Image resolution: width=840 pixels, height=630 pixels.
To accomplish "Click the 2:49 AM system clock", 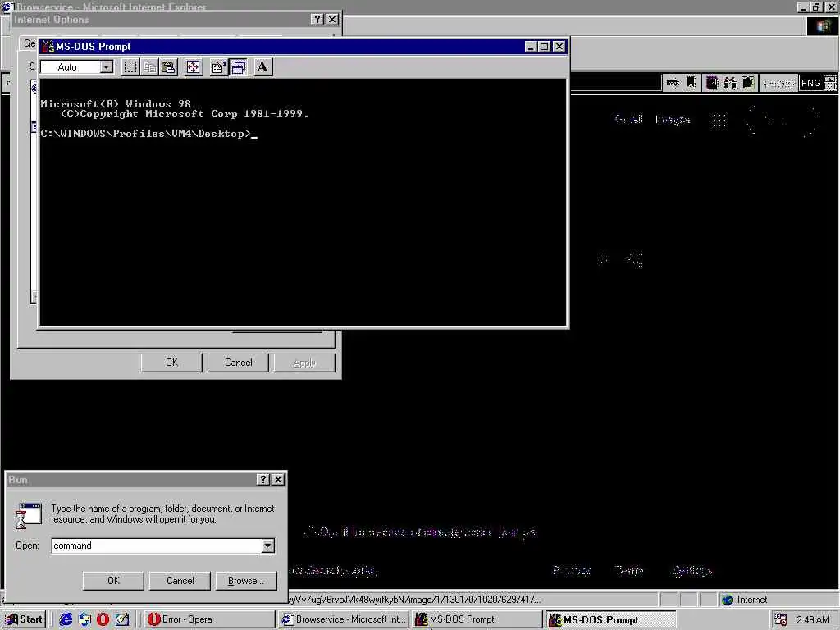I will [x=813, y=620].
